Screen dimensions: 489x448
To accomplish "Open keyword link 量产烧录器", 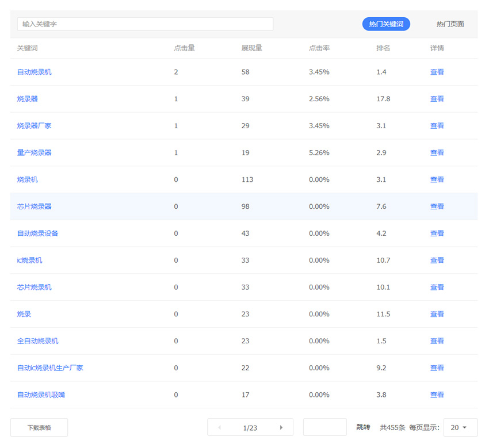I will pos(35,153).
